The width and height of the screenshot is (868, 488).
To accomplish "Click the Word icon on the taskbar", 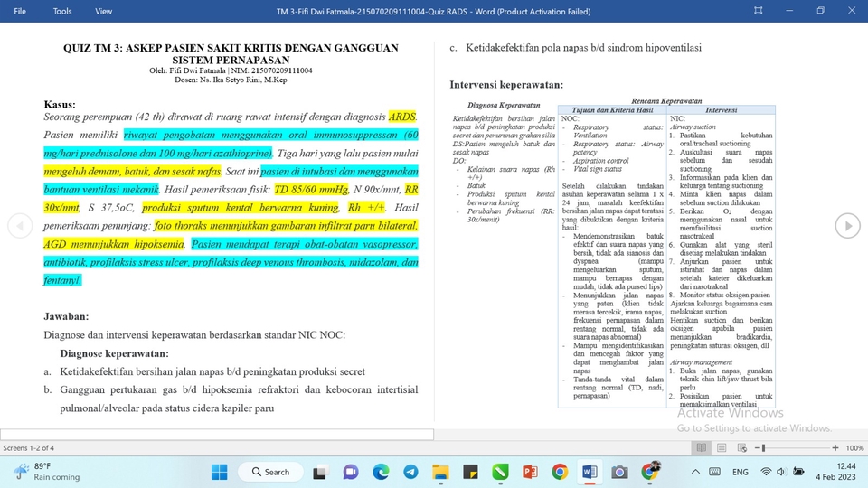I will coord(590,472).
